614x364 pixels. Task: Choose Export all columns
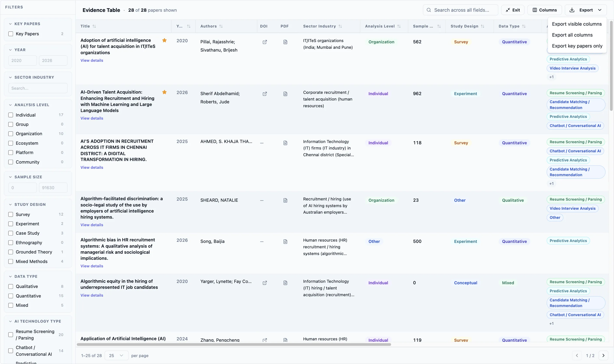coord(577,35)
